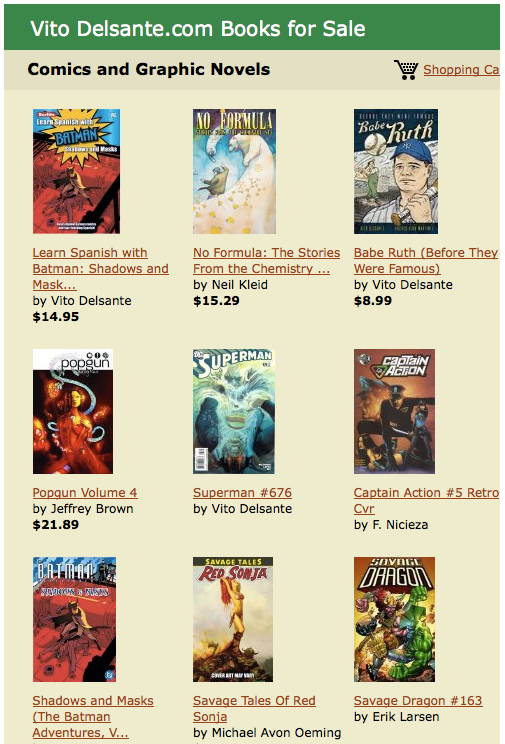
Task: Select the Babe Ruth cover thumbnail
Action: click(x=396, y=171)
